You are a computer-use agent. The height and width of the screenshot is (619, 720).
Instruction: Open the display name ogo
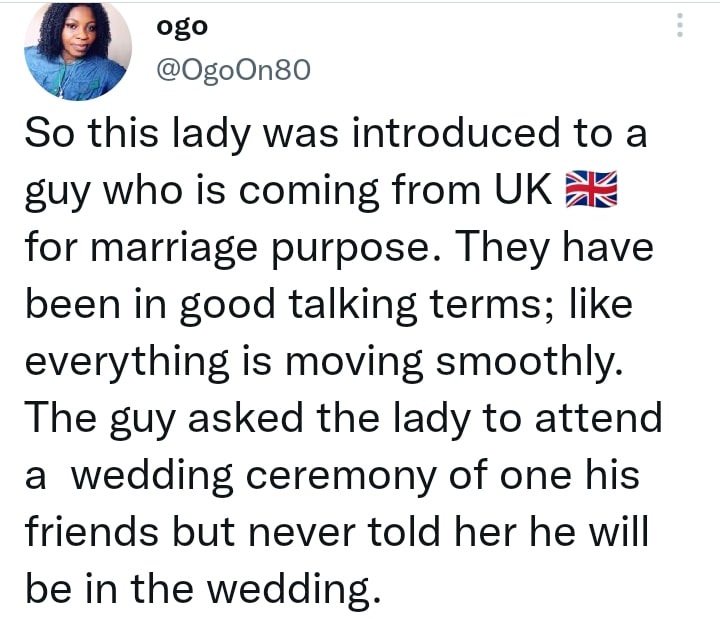tap(182, 27)
